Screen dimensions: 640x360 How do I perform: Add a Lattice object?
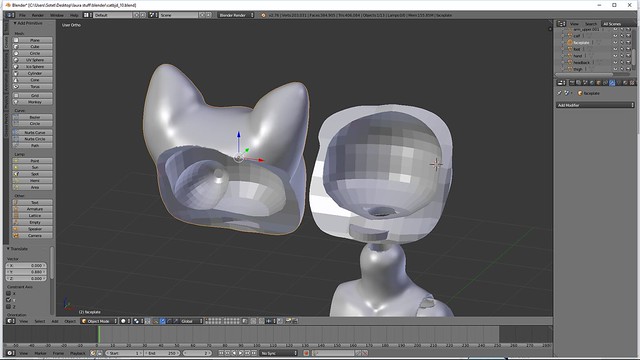pyautogui.click(x=33, y=216)
